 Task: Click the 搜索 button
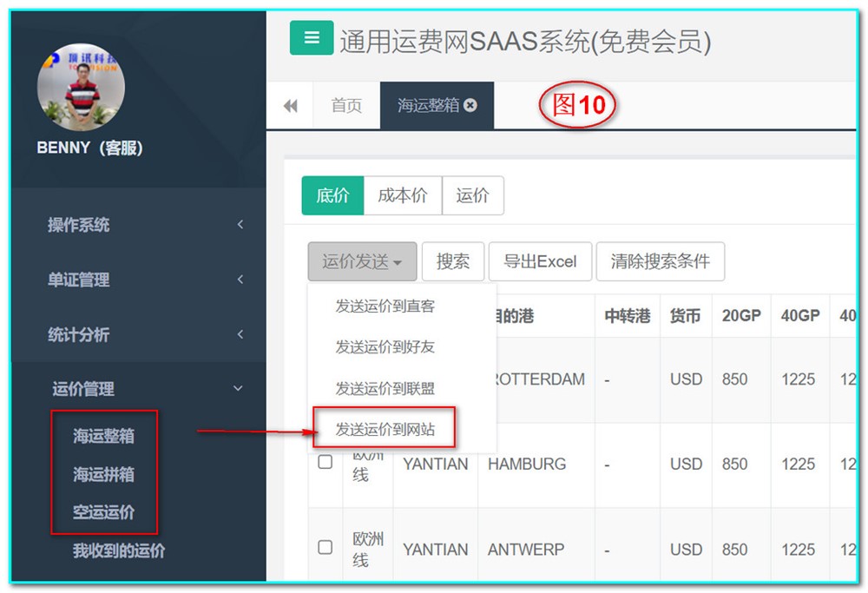click(x=452, y=261)
